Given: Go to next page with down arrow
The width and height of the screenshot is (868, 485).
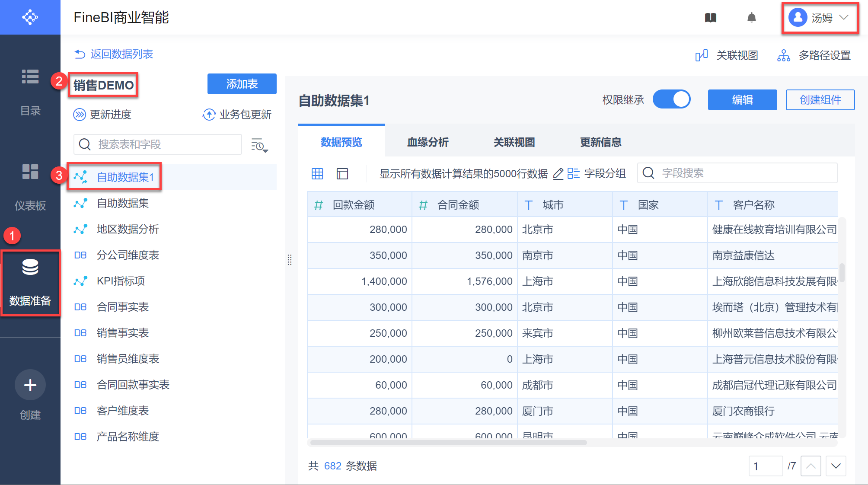Looking at the screenshot, I should pos(836,466).
